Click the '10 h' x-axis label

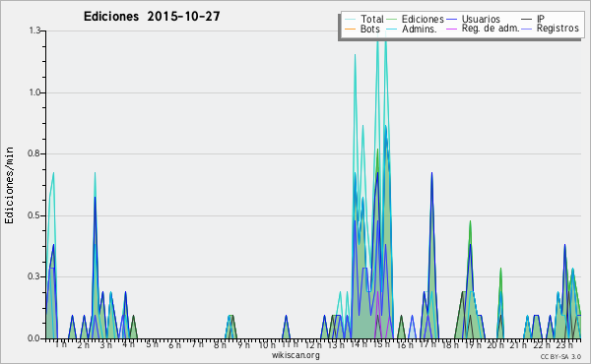pyautogui.click(x=267, y=344)
